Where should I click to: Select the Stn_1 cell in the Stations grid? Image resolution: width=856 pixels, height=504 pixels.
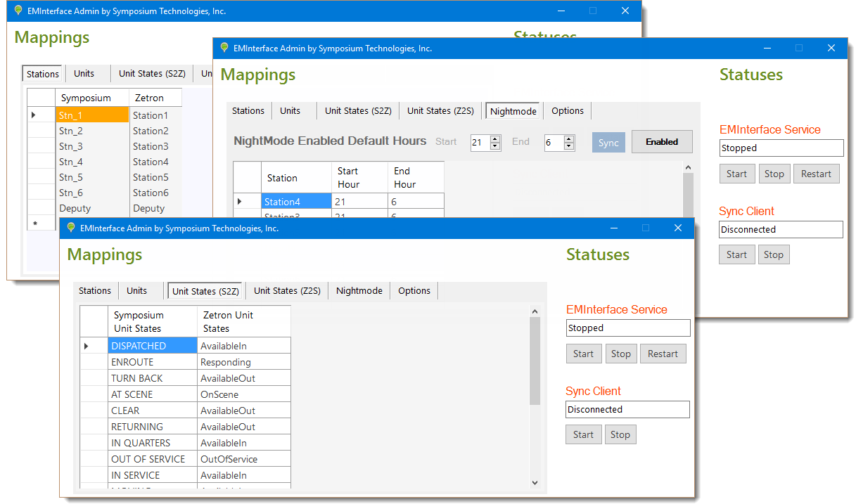pyautogui.click(x=92, y=115)
